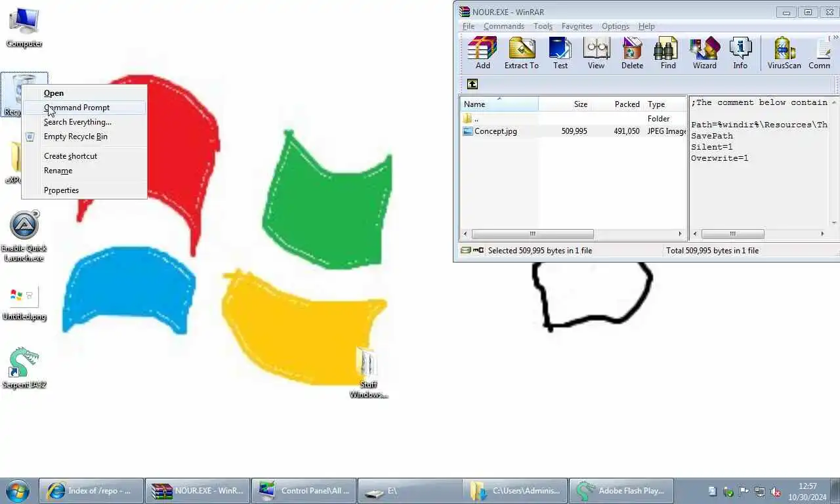Screen dimensions: 840x504
Task: Click 'Overwrite=1' line in comment pane
Action: click(x=719, y=158)
